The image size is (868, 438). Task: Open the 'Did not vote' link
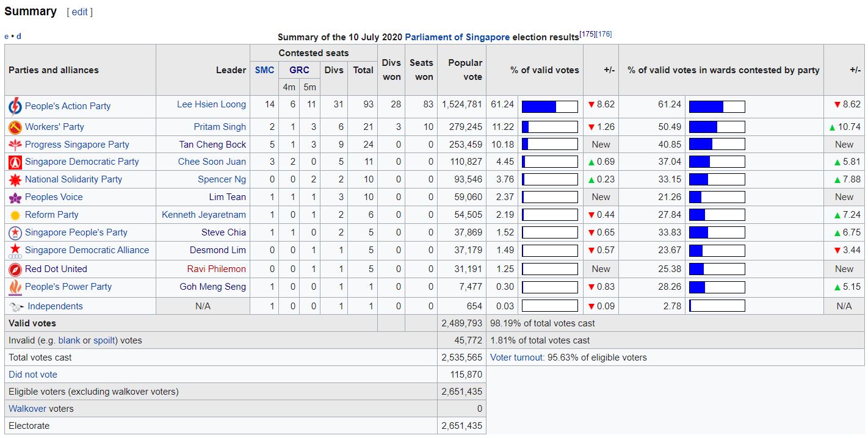(x=33, y=375)
